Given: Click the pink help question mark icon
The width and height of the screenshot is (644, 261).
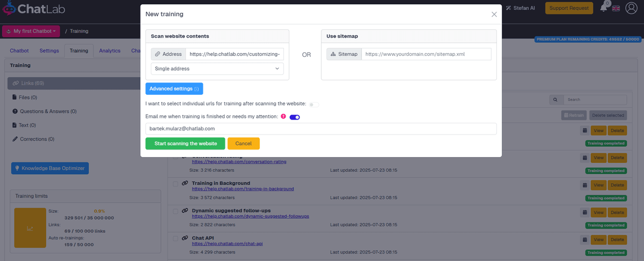Looking at the screenshot, I should click(x=283, y=116).
